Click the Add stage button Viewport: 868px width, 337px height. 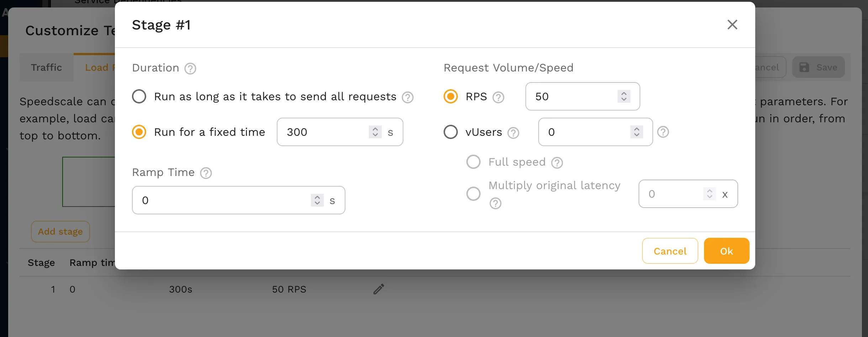(x=60, y=231)
